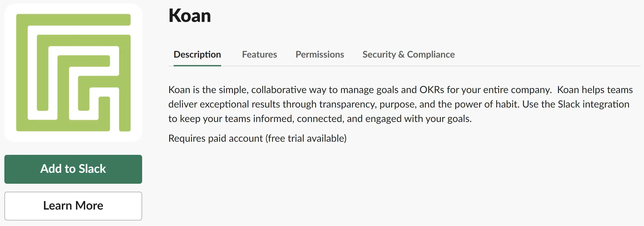Click the green underline below Description tab
The height and width of the screenshot is (226, 644).
point(197,65)
